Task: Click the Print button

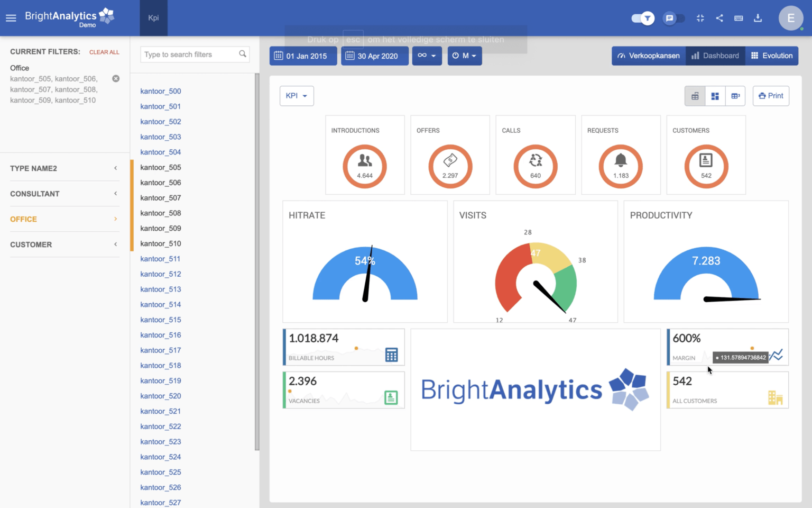Action: (x=771, y=96)
